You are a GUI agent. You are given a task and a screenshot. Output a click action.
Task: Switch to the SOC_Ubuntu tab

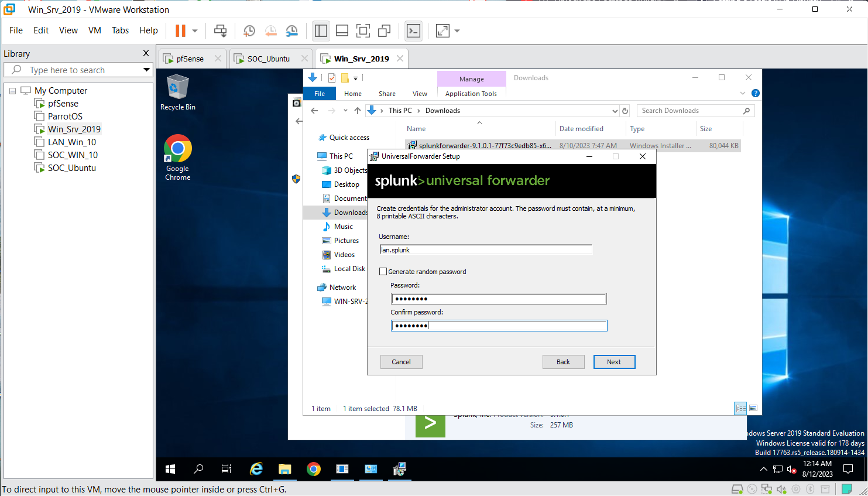point(268,59)
